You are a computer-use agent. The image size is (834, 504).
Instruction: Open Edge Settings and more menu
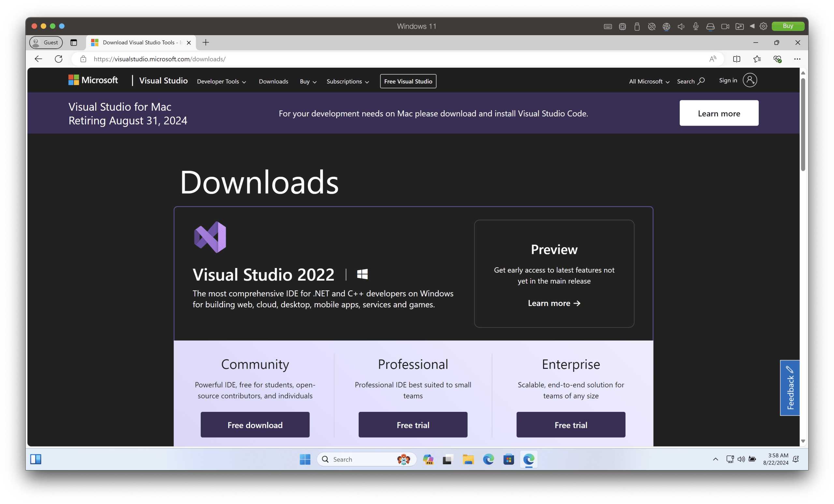(x=798, y=59)
